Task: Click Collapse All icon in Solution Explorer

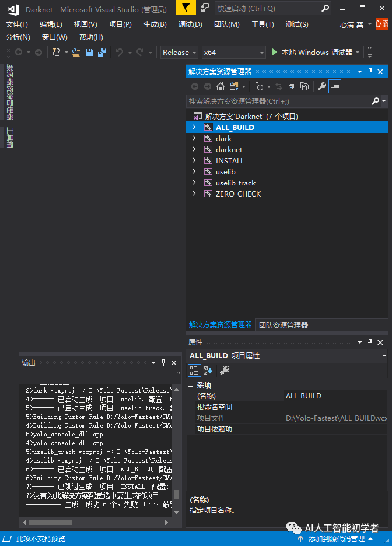Action: pos(292,86)
